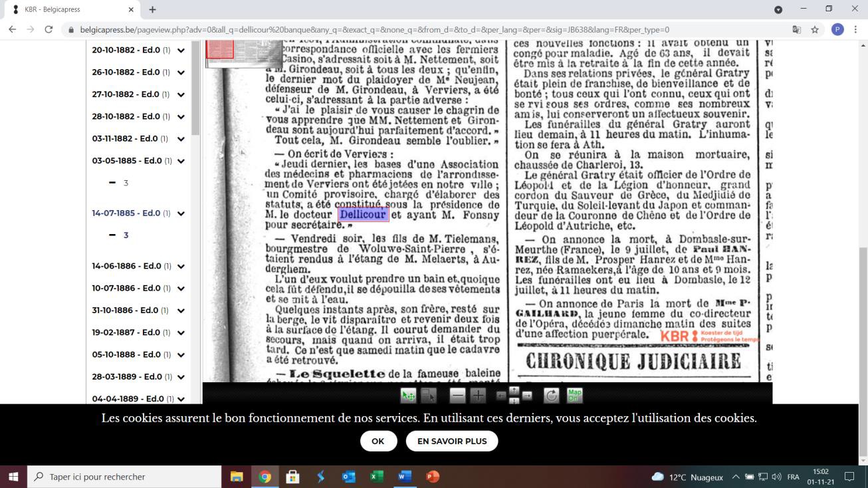Screen dimensions: 868x488
Task: Pan the page up with arrow button
Action: [514, 390]
